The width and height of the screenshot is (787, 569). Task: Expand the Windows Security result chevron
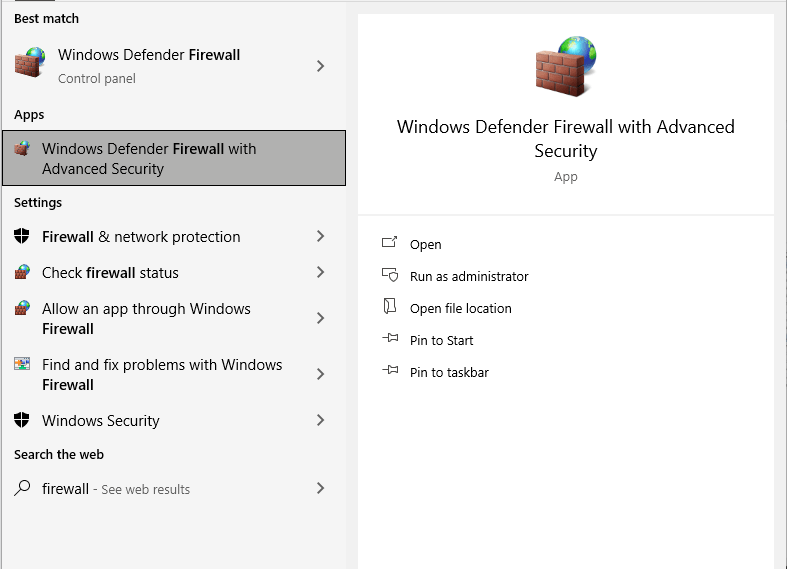[x=320, y=421]
